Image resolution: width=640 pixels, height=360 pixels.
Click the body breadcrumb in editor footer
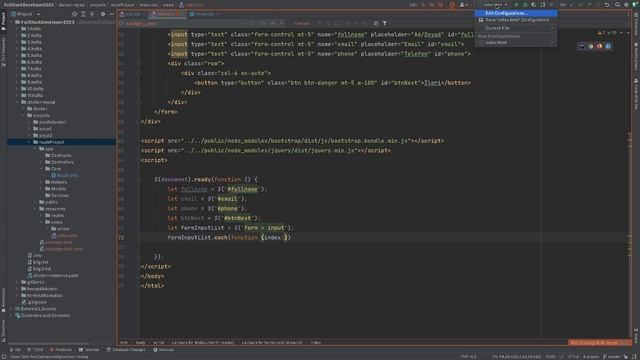[x=140, y=342]
